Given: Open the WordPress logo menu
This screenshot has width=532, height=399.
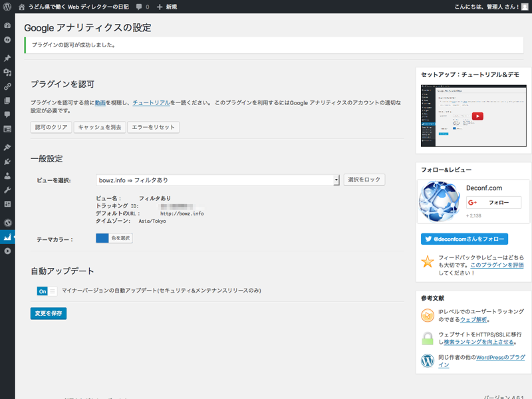Looking at the screenshot, I should pyautogui.click(x=7, y=7).
